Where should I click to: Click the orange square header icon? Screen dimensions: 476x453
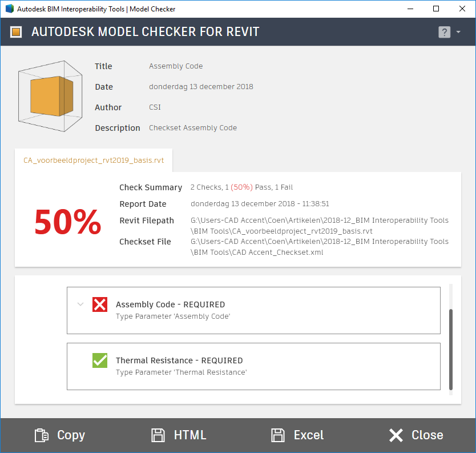pos(16,32)
